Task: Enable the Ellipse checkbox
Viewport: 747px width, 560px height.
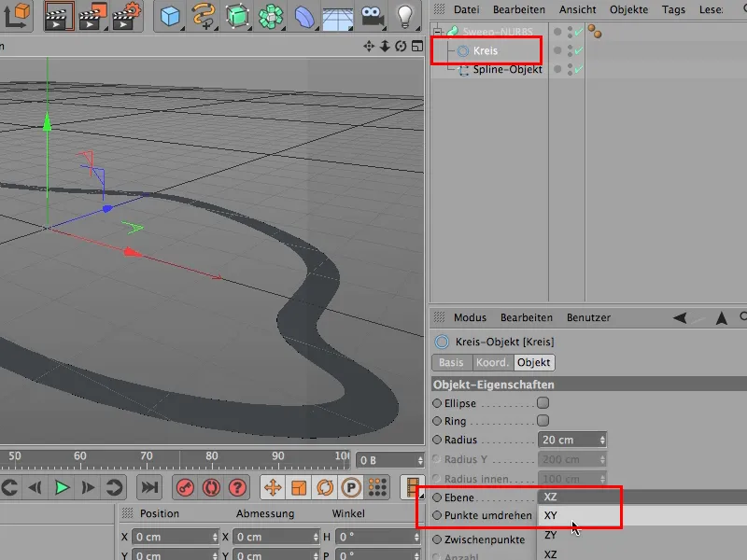Action: click(x=543, y=403)
